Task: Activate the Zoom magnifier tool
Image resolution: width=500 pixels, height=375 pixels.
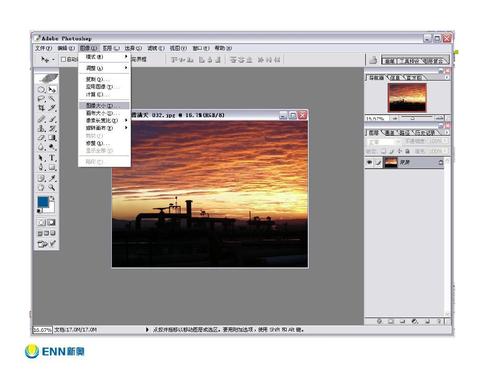Action: click(52, 188)
